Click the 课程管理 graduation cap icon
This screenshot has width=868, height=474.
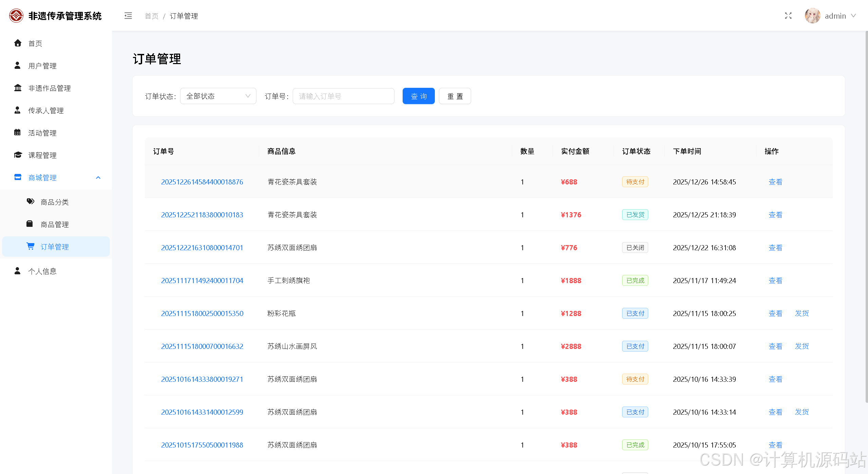[18, 155]
